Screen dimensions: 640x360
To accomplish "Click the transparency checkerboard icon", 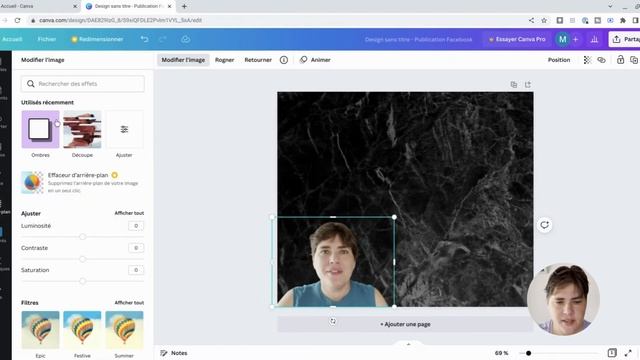I will point(587,60).
